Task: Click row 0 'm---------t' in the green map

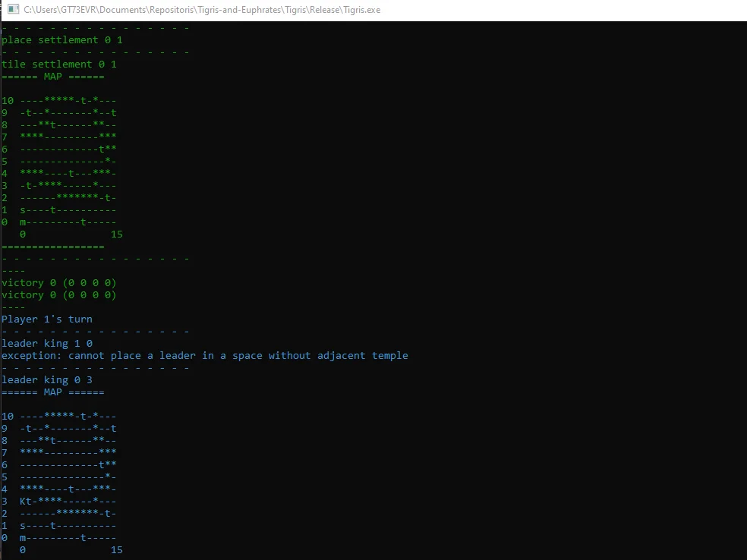Action: pyautogui.click(x=59, y=222)
